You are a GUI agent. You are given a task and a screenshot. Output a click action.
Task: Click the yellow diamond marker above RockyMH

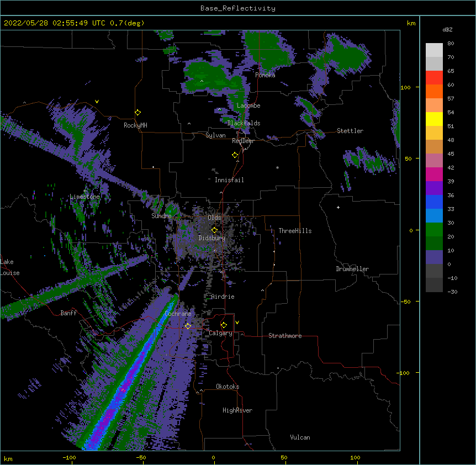(x=137, y=113)
